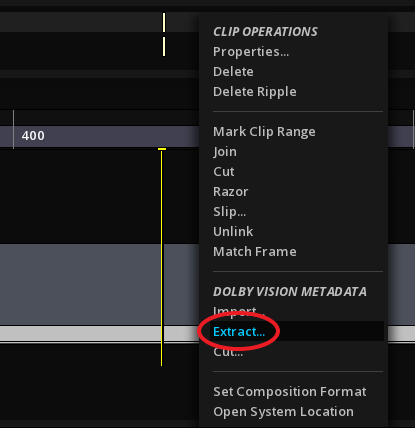Select Set Composition Format
Screen dimensions: 415x428
(x=290, y=392)
